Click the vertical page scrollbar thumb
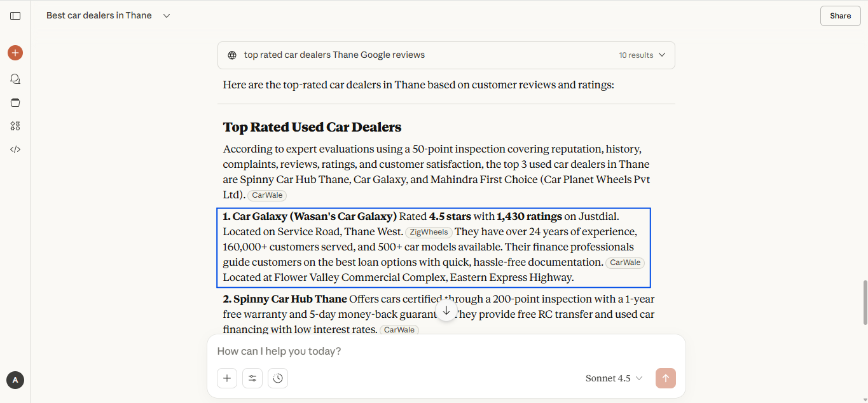This screenshot has width=868, height=403. click(x=863, y=302)
